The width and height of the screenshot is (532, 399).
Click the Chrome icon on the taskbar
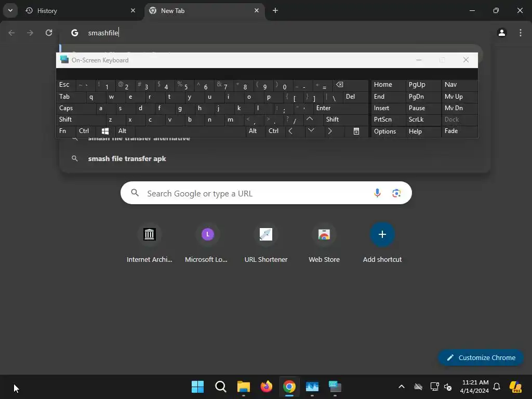289,387
